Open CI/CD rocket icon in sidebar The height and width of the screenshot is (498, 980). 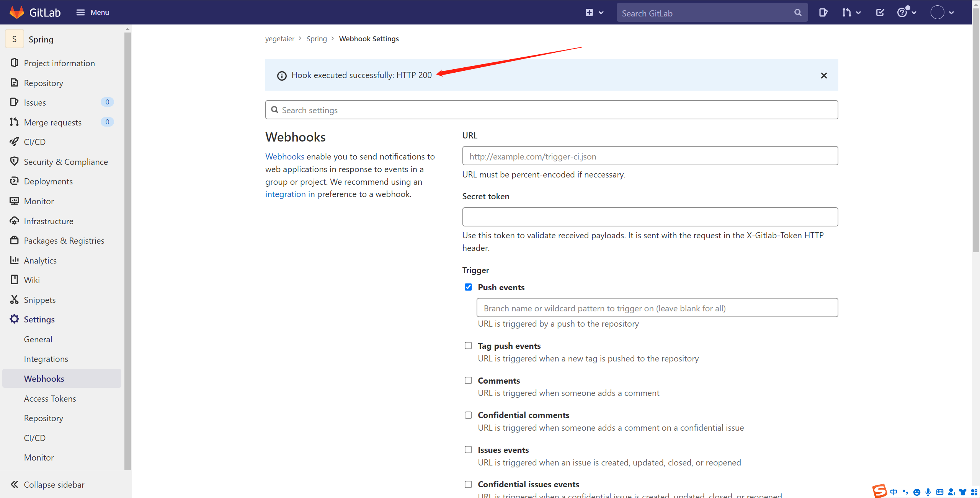[x=34, y=142]
